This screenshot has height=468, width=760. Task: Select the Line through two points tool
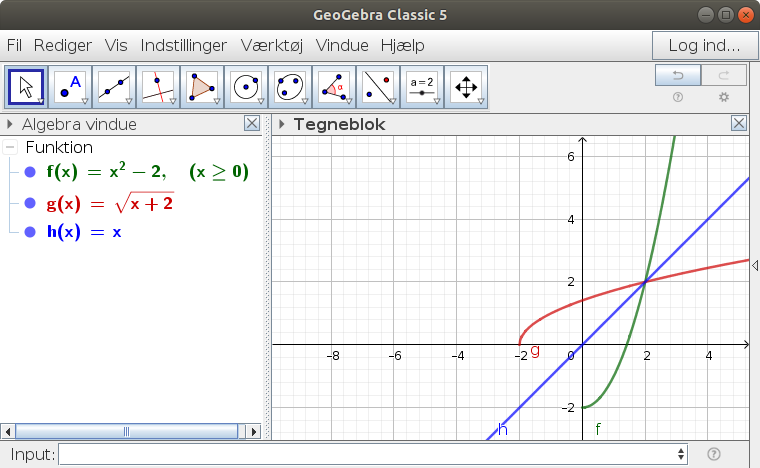(114, 87)
